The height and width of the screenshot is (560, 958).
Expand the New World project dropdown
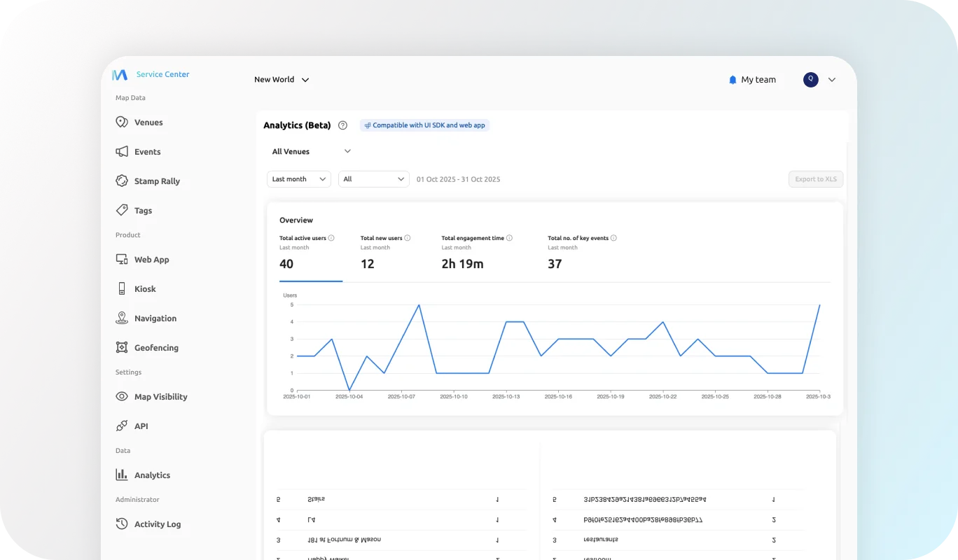click(x=282, y=80)
